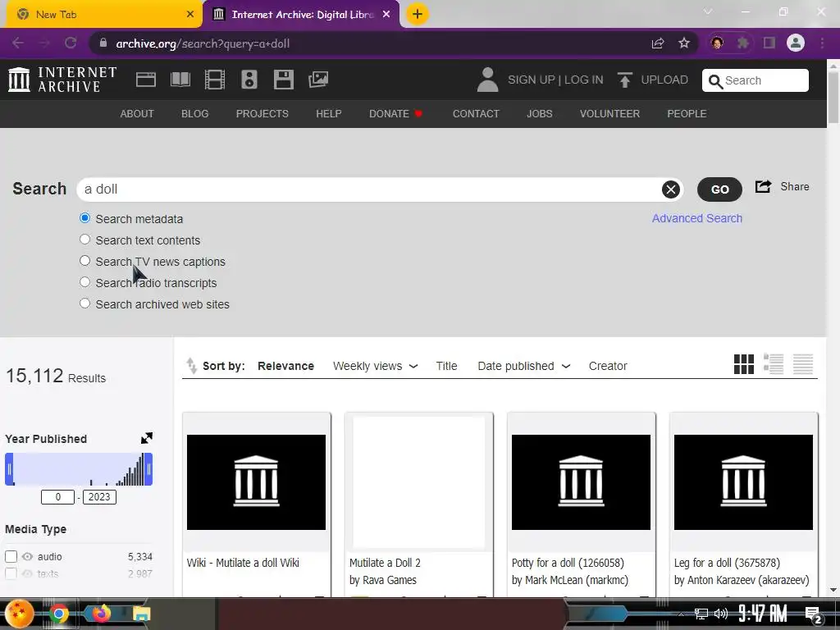
Task: Open Chrome's three-dot menu
Action: click(822, 43)
